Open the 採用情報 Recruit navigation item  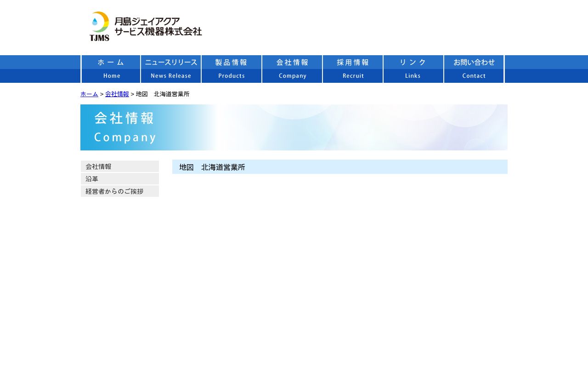(353, 69)
